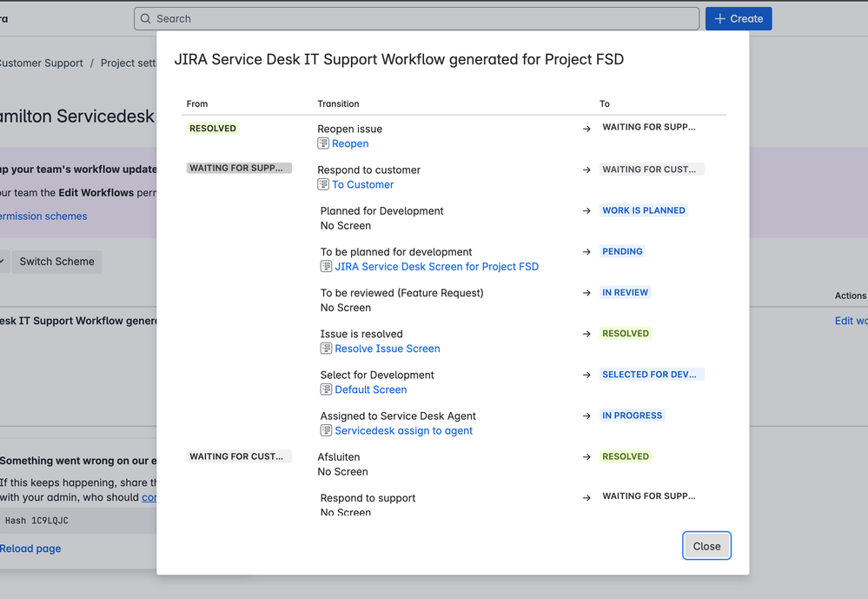Click the screen icon beside Reopen link
The width and height of the screenshot is (868, 599).
coord(323,143)
